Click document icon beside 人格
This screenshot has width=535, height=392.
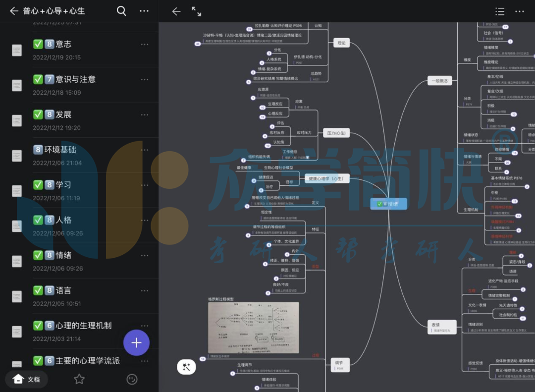coord(17,226)
